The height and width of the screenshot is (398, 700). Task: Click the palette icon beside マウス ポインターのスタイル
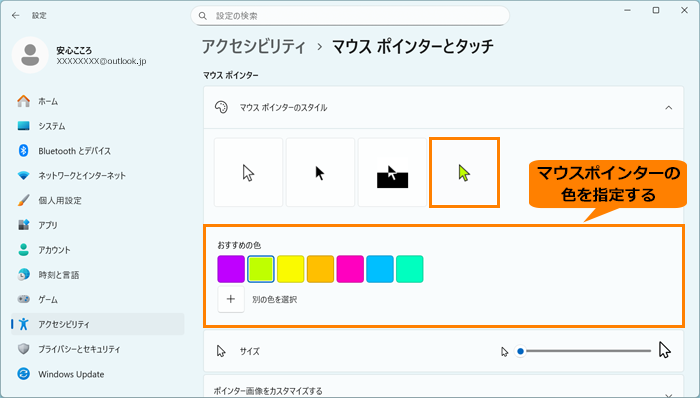[x=221, y=108]
